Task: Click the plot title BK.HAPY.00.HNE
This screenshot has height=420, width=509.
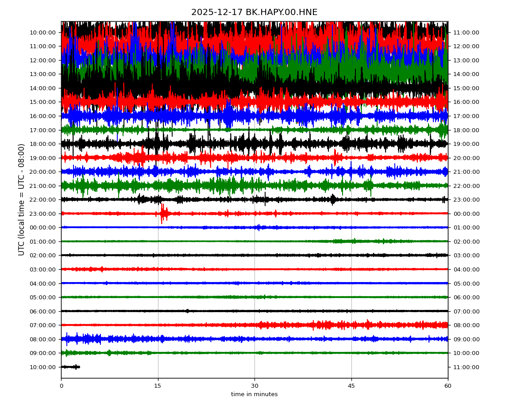Action: [x=254, y=12]
